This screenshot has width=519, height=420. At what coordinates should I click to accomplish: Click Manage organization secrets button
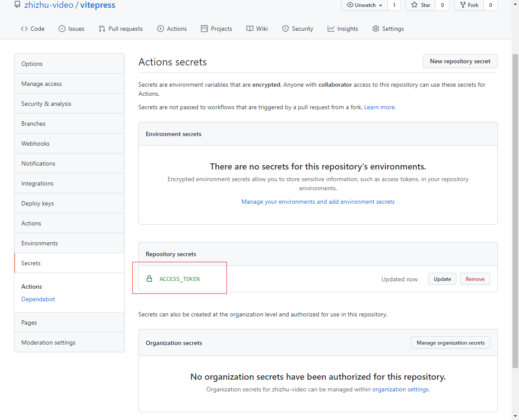tap(450, 342)
